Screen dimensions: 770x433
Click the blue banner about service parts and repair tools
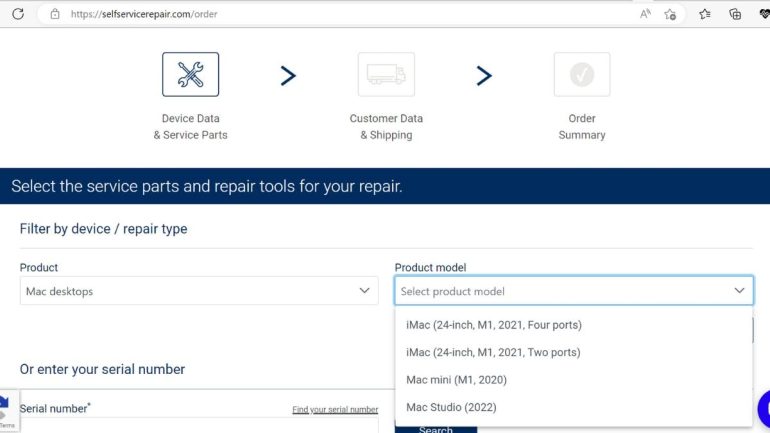coord(385,186)
